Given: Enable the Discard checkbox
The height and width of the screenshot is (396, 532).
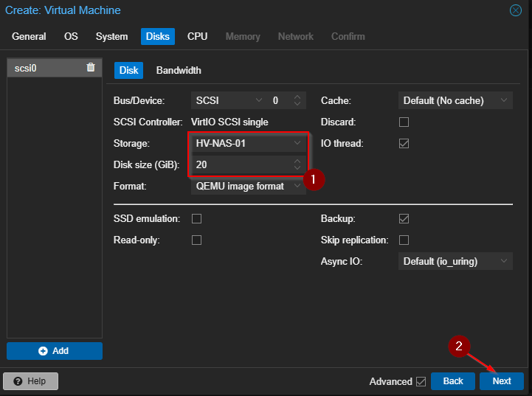Looking at the screenshot, I should coord(404,122).
